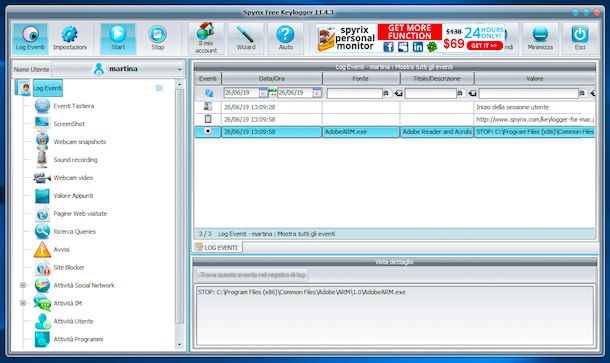Select Attività IM item
This screenshot has height=363, width=610.
pos(67,303)
